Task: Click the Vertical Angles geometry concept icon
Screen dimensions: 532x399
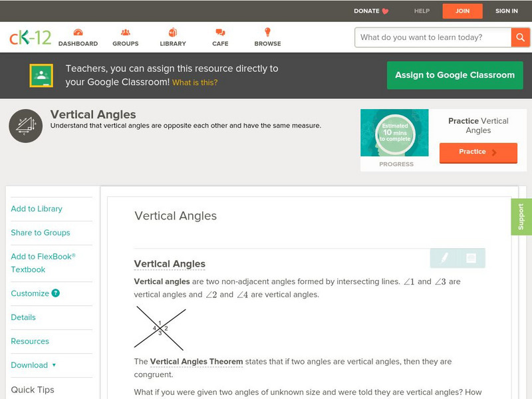Action: click(x=26, y=126)
